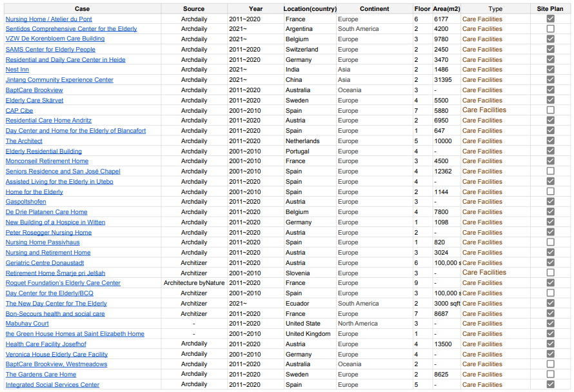Open Geriatric Centre Donaustadt link
Image resolution: width=574 pixels, height=392 pixels.
point(45,263)
